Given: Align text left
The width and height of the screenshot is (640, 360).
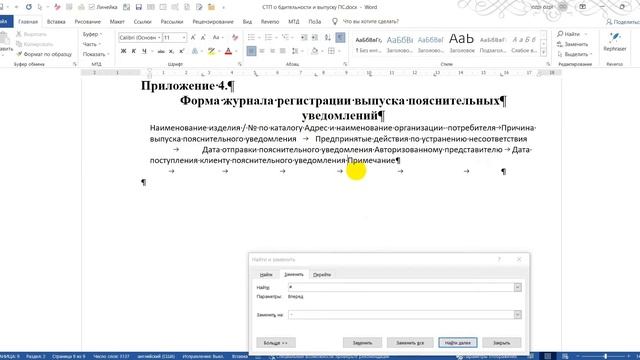Looking at the screenshot, I should point(251,51).
